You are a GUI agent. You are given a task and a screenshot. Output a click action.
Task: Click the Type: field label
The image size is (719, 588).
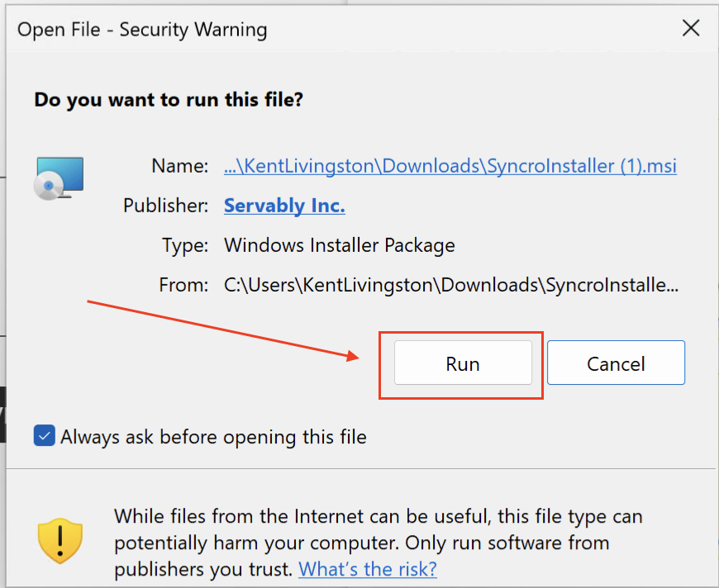pos(185,245)
